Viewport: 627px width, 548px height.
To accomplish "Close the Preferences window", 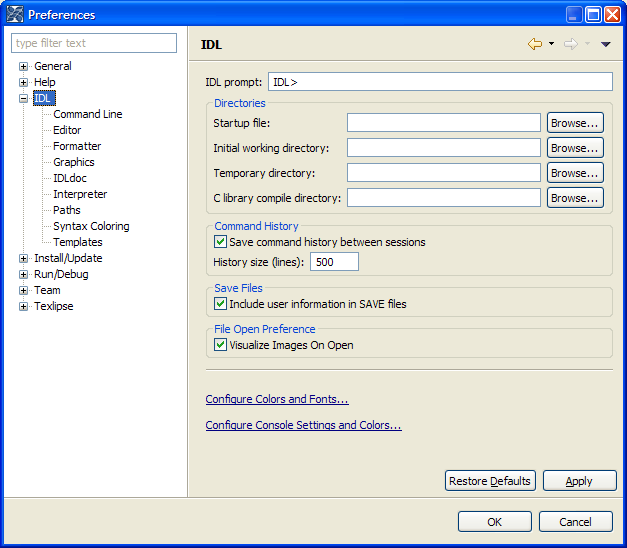I will coord(612,15).
